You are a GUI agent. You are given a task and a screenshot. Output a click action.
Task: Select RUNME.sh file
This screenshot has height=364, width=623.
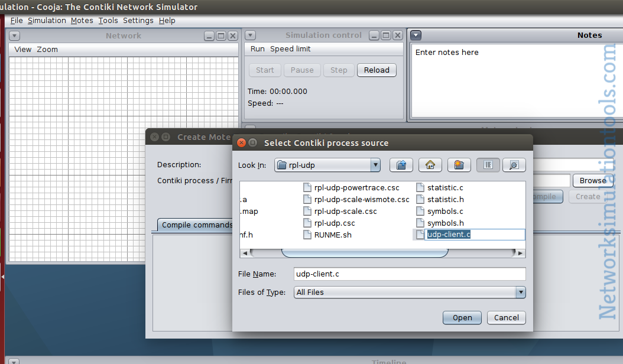point(327,235)
